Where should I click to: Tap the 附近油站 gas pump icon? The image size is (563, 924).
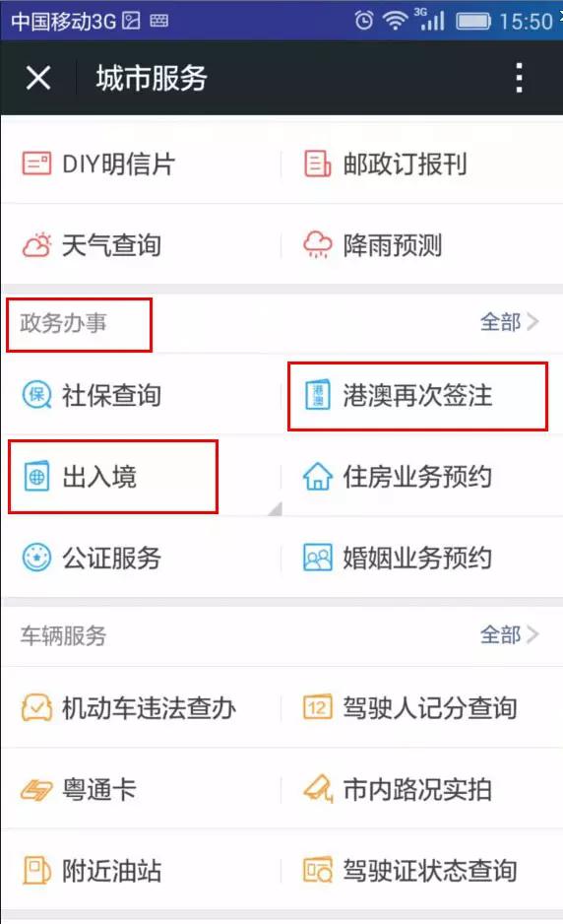36,871
